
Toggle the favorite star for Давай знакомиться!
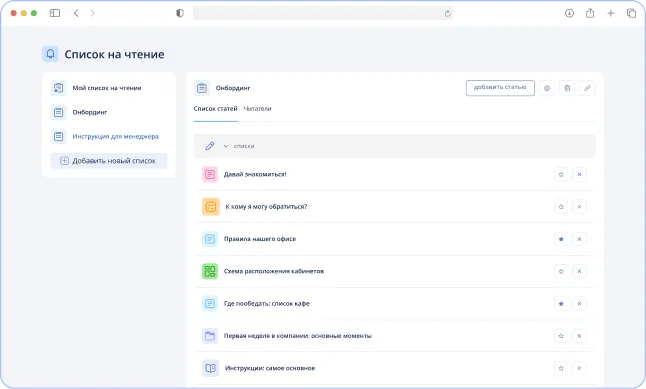click(561, 174)
